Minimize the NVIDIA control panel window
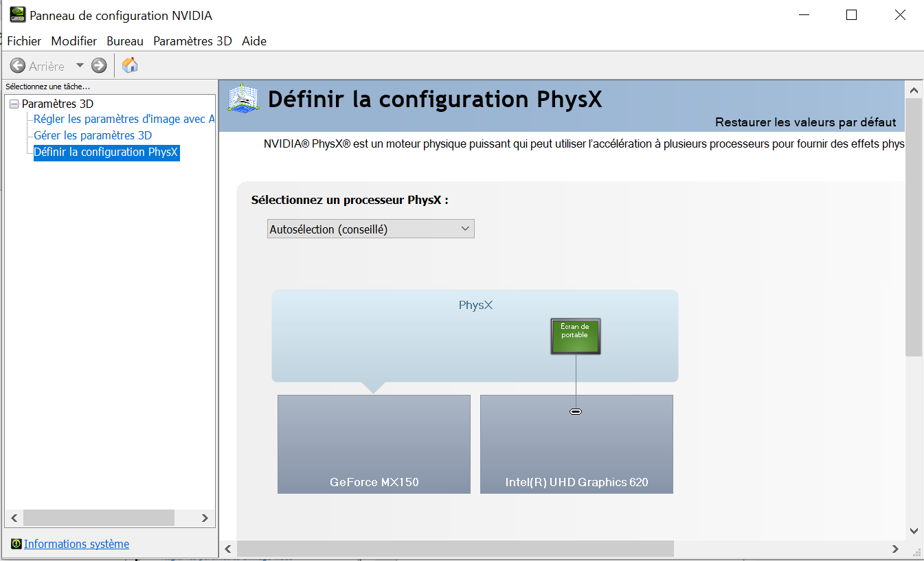This screenshot has height=561, width=924. tap(804, 15)
